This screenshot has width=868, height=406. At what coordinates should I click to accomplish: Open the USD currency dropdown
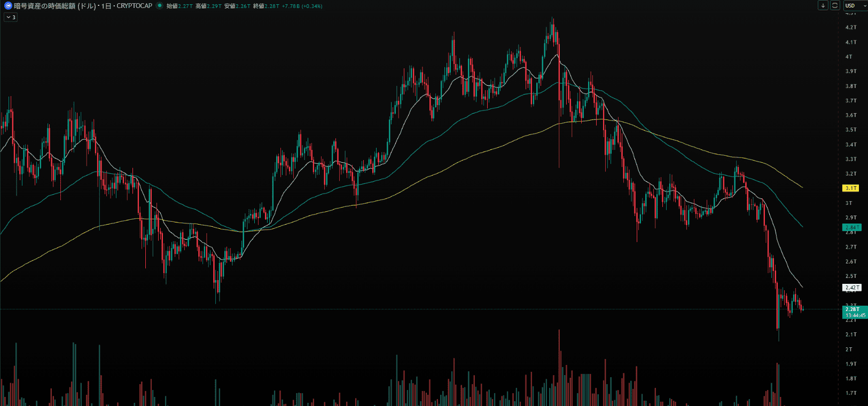pos(855,5)
